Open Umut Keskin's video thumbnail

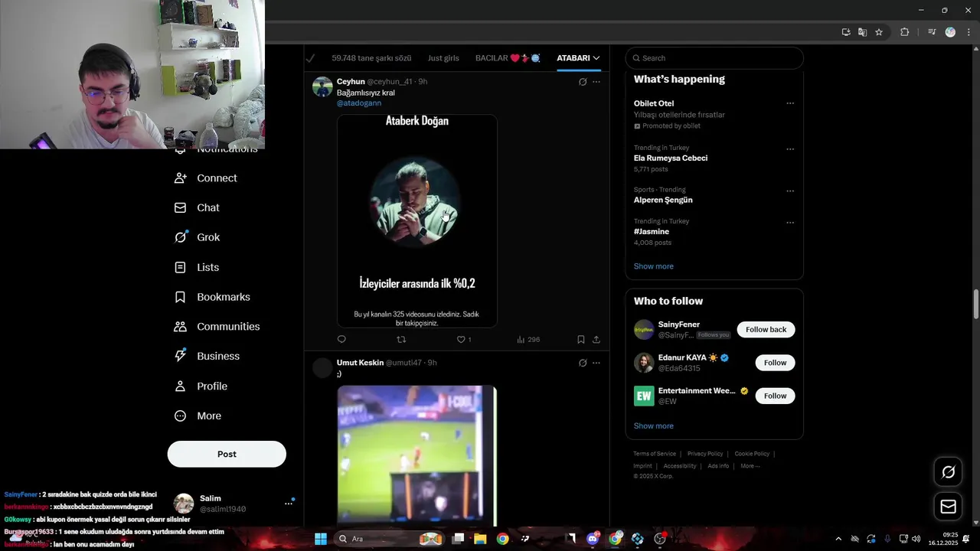click(x=417, y=455)
